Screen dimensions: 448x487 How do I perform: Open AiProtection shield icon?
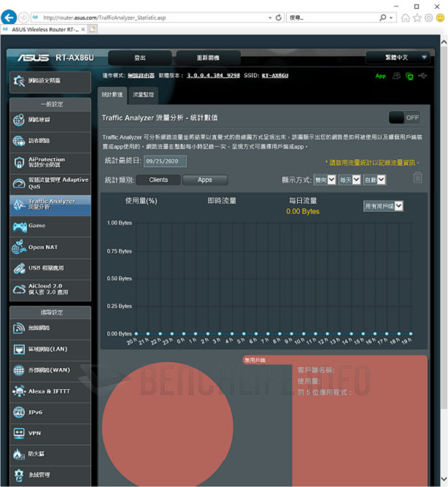point(19,162)
